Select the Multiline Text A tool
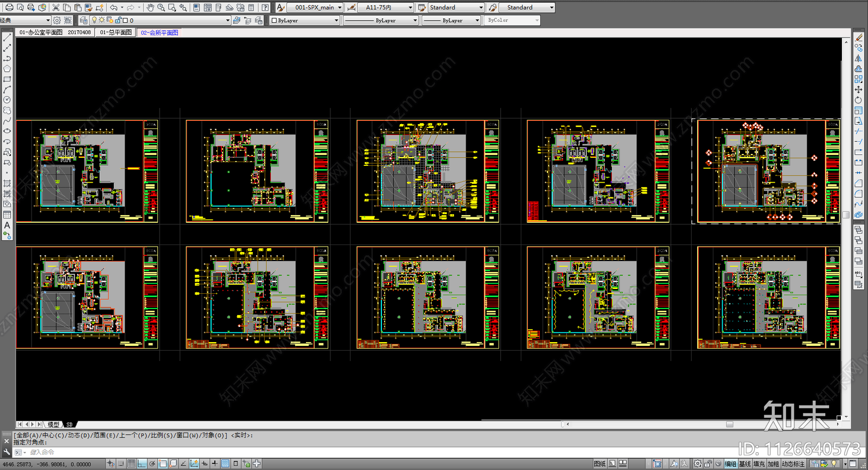868x470 pixels. [x=7, y=225]
